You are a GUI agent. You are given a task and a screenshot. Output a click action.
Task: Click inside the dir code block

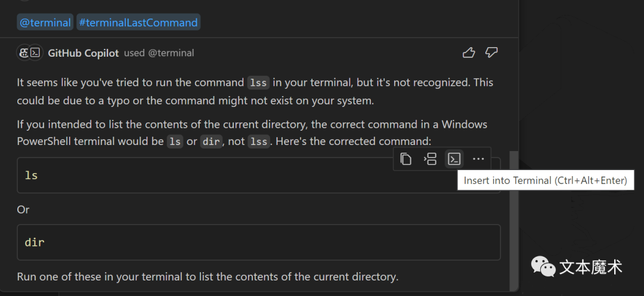point(259,242)
